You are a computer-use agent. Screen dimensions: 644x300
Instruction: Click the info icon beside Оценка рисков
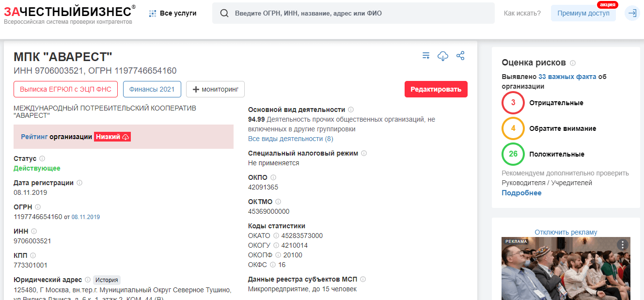(573, 63)
